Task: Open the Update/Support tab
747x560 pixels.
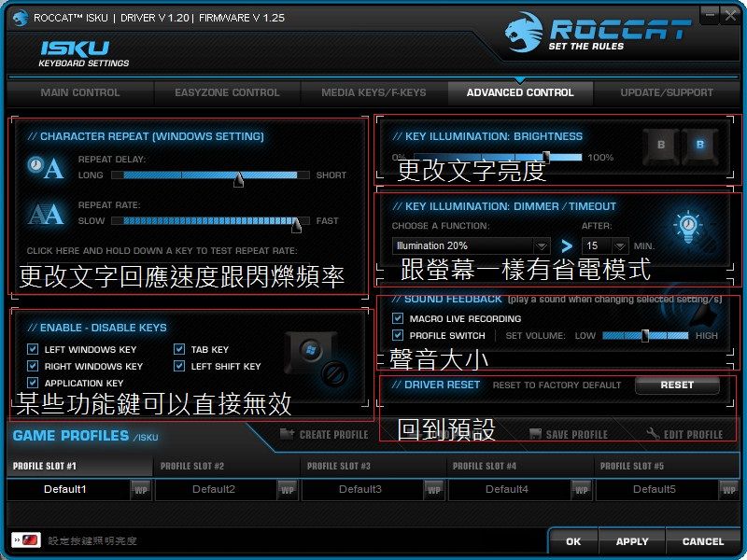Action: point(667,92)
